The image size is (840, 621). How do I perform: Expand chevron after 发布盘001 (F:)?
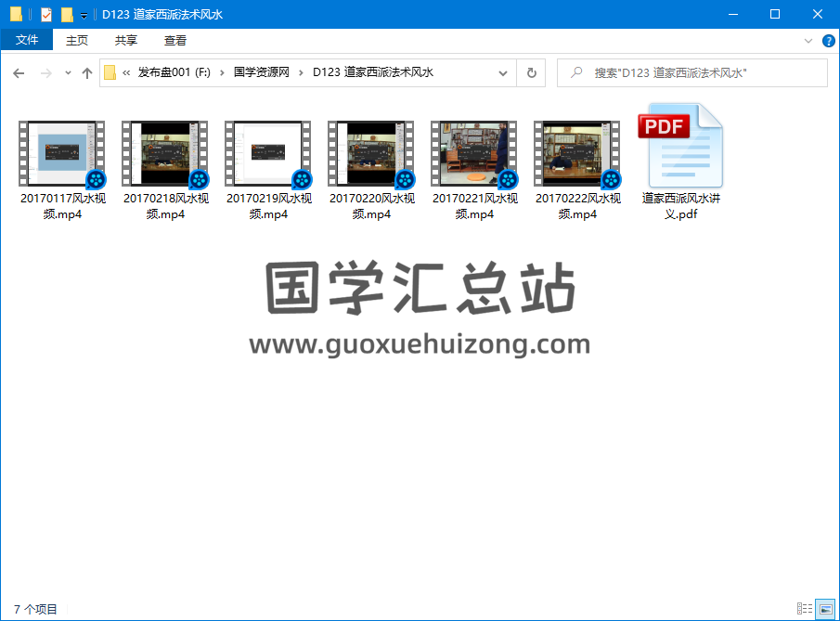click(x=222, y=73)
